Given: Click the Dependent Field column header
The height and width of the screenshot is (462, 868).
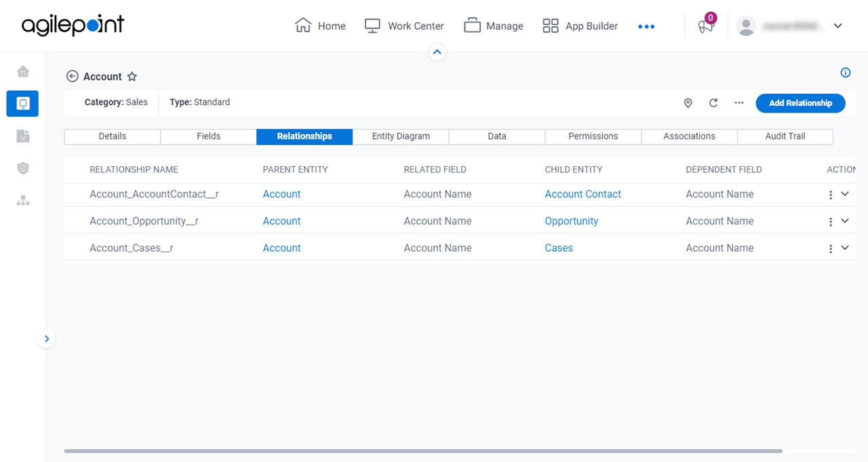Looking at the screenshot, I should (x=724, y=170).
